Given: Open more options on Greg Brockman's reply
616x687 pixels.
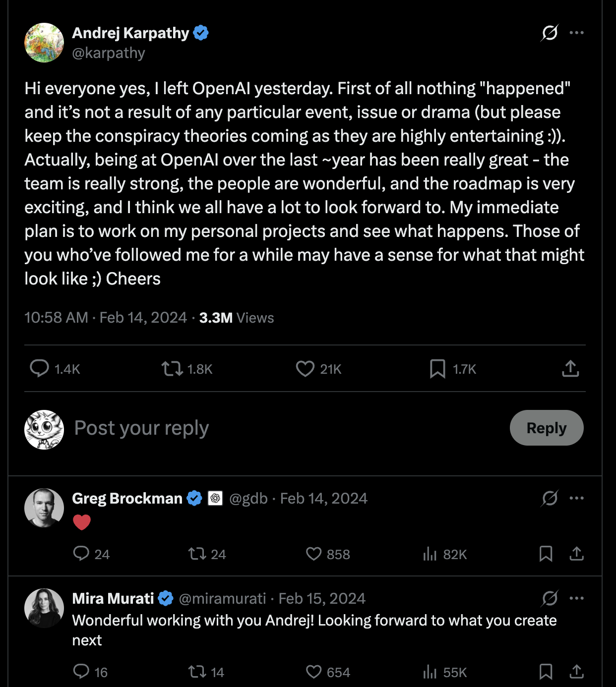Looking at the screenshot, I should tap(576, 498).
